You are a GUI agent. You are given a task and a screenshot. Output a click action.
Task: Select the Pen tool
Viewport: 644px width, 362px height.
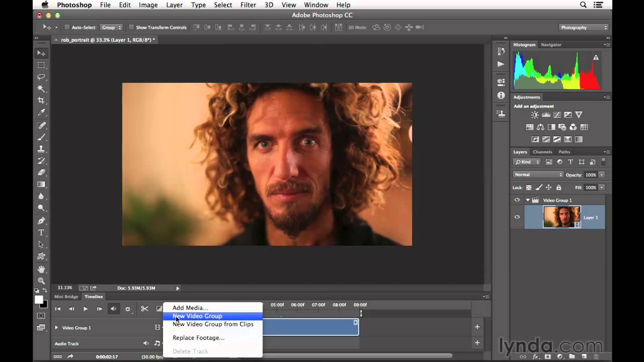(x=41, y=221)
